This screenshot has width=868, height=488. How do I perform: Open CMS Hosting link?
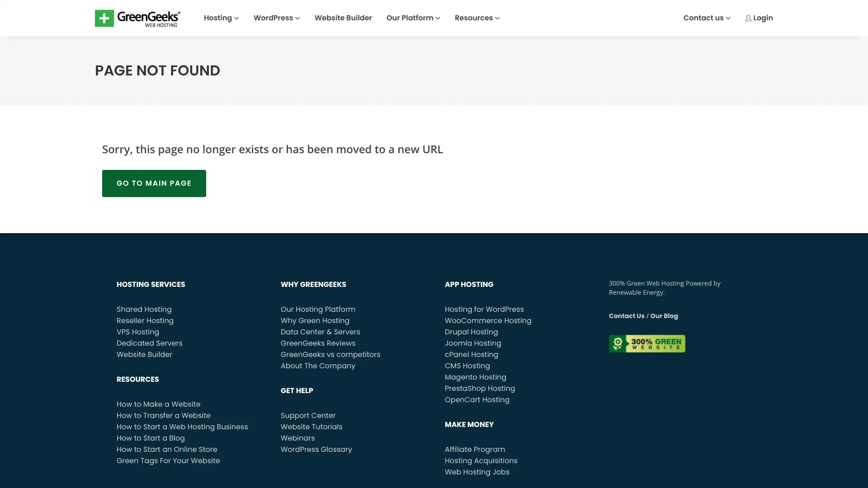(467, 366)
